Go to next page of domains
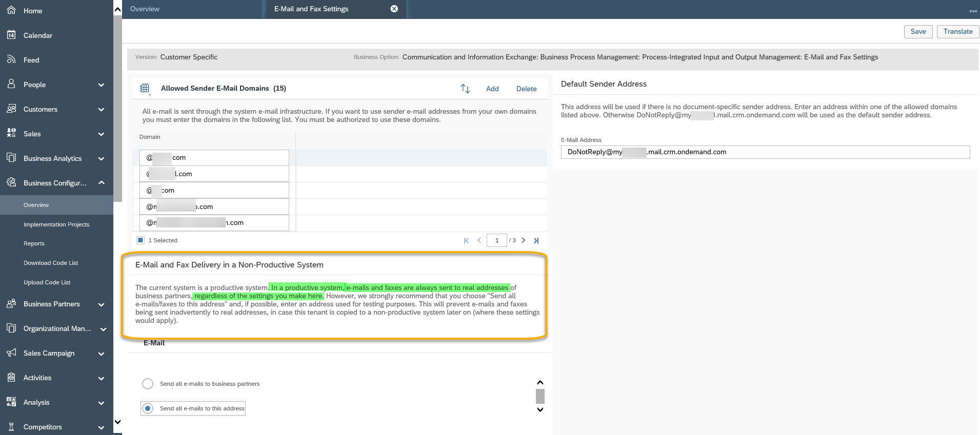This screenshot has width=980, height=435. [x=524, y=240]
